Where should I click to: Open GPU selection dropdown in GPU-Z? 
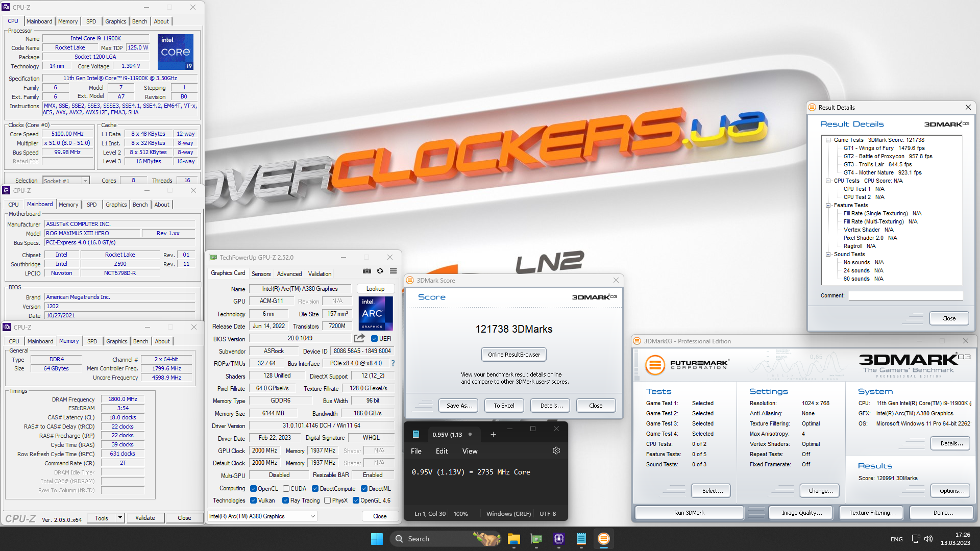click(x=262, y=516)
